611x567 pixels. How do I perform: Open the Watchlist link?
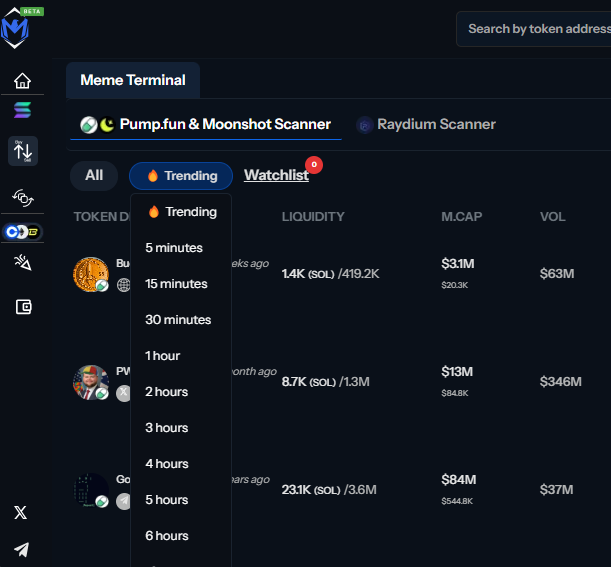[x=276, y=175]
